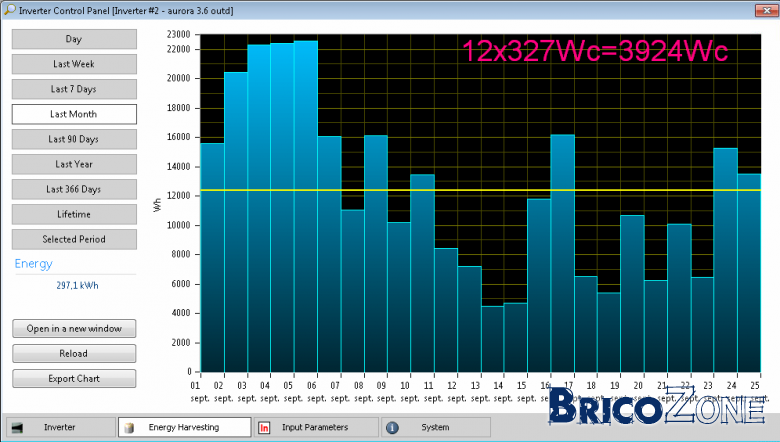Open the Selected Period option

pos(74,239)
